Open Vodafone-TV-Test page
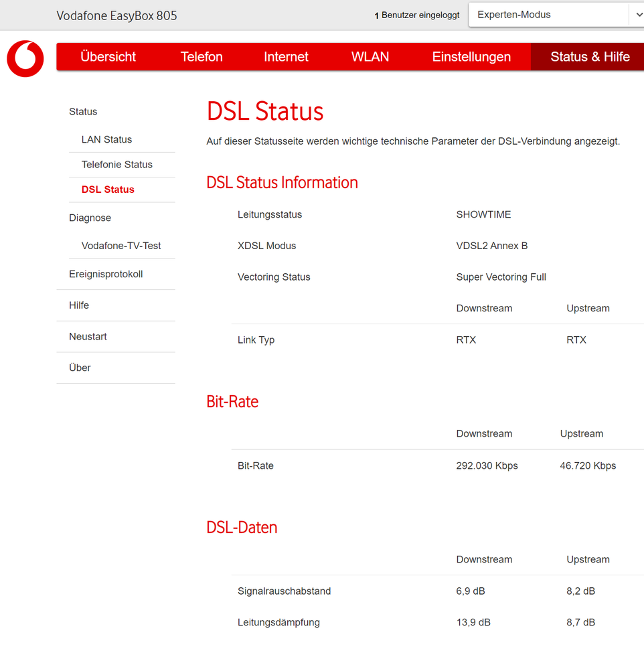This screenshot has height=669, width=644. coord(121,246)
